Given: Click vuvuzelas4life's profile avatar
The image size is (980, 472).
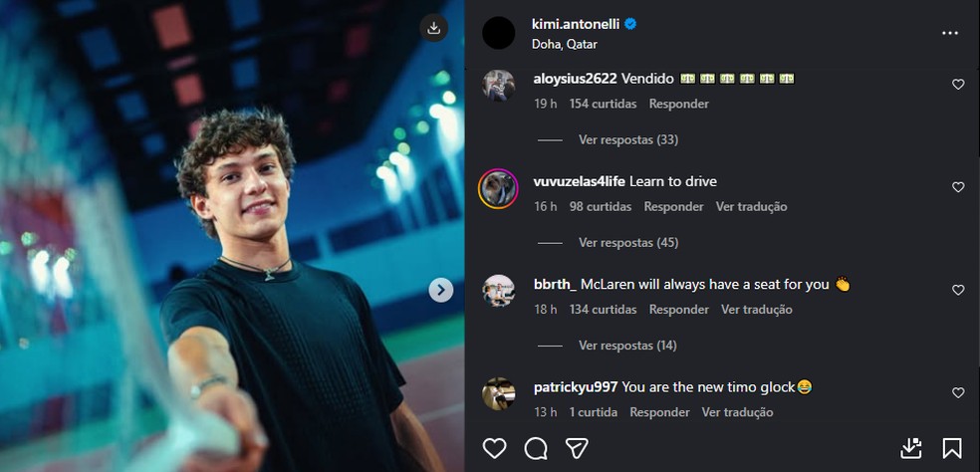Looking at the screenshot, I should [x=498, y=188].
